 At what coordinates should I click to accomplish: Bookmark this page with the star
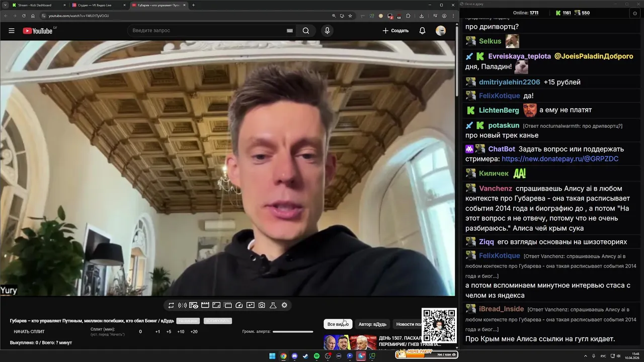350,16
